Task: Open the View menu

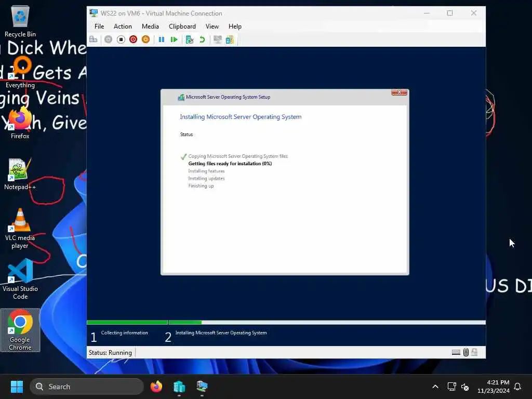Action: (x=212, y=26)
